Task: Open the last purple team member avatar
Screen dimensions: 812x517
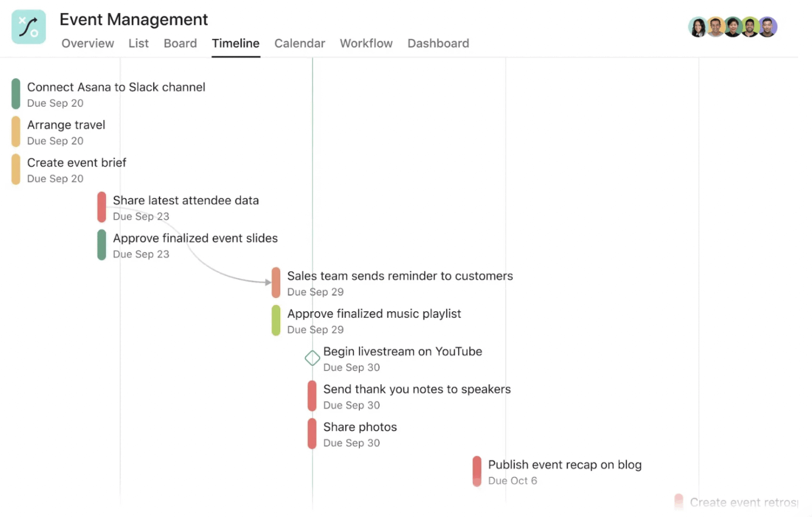Action: click(x=767, y=27)
